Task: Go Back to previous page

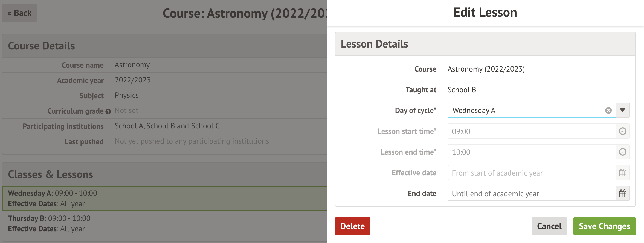Action: 19,13
